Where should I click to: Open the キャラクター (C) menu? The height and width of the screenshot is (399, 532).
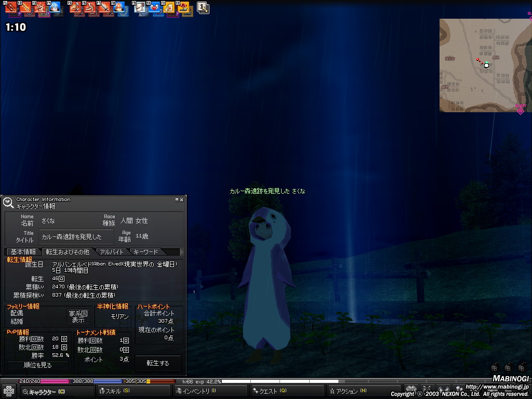tap(57, 392)
